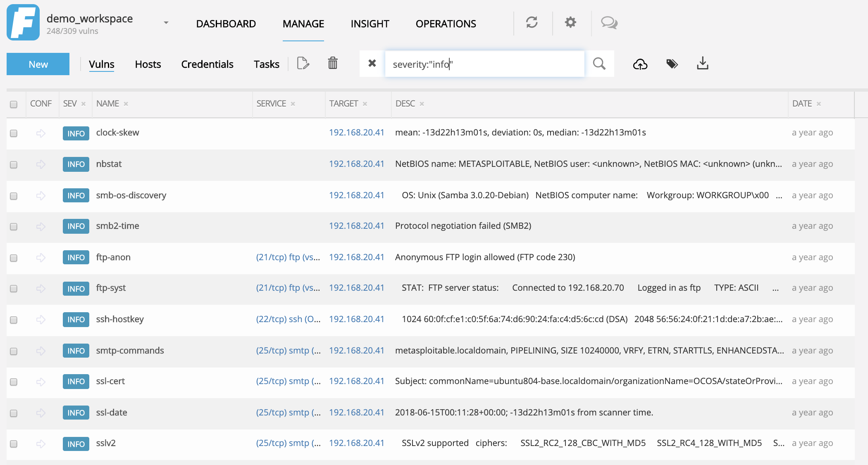Toggle the select-all header checkbox

[x=14, y=104]
